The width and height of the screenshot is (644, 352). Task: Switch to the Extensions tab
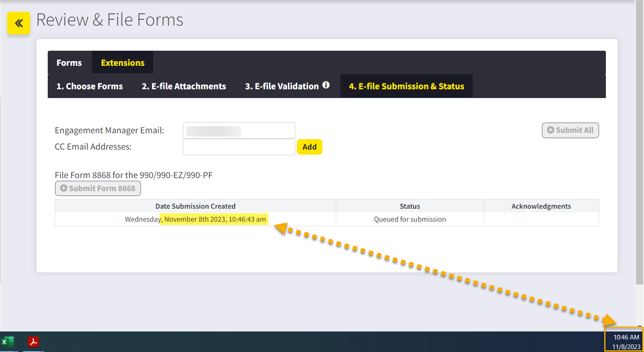pos(123,63)
